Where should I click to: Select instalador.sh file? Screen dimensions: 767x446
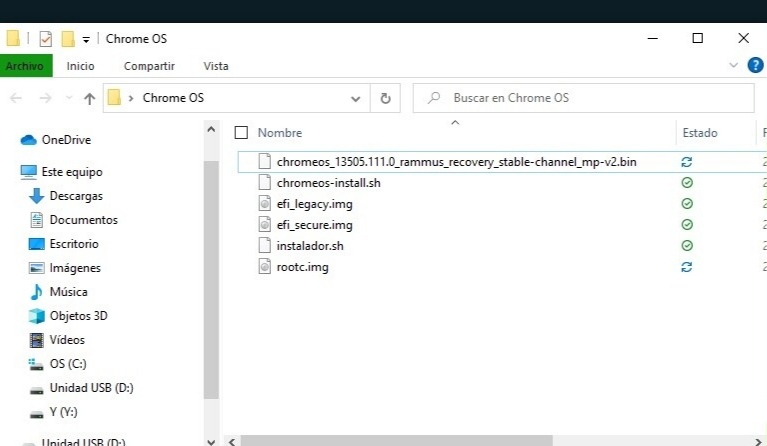pos(310,245)
